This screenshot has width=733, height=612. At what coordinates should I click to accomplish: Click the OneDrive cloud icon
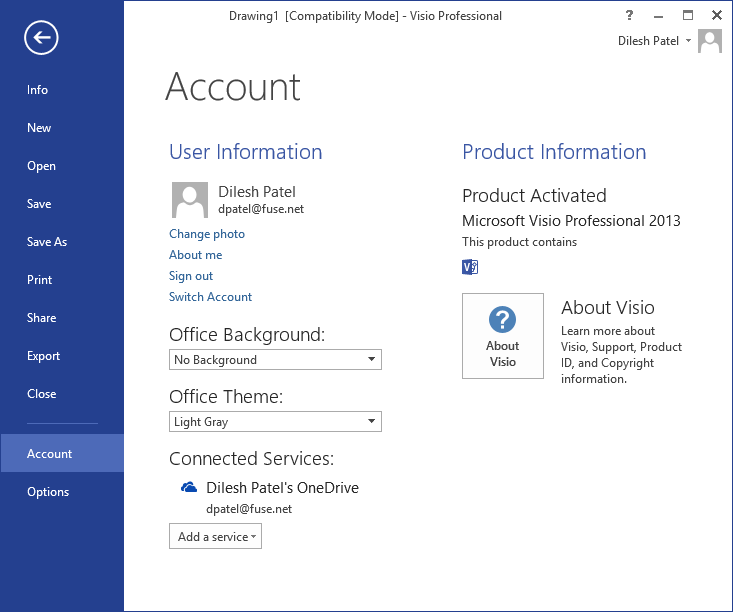[189, 487]
